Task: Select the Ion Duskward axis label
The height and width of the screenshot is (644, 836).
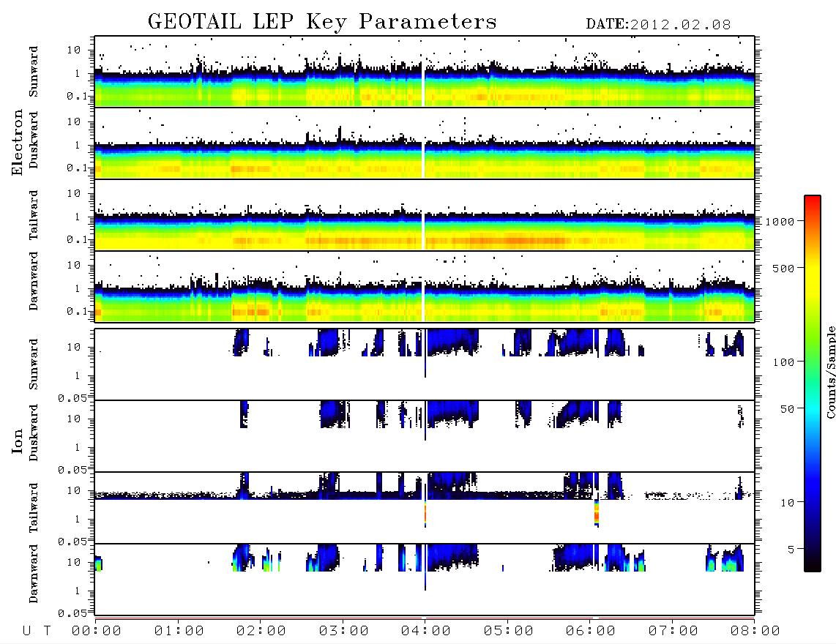Action: [34, 433]
